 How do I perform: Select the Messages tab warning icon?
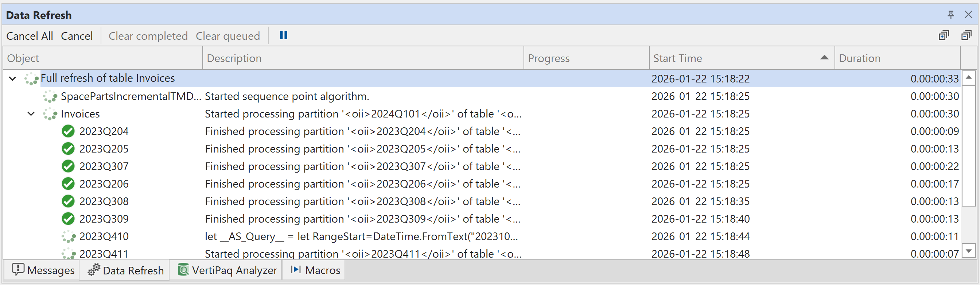point(18,270)
